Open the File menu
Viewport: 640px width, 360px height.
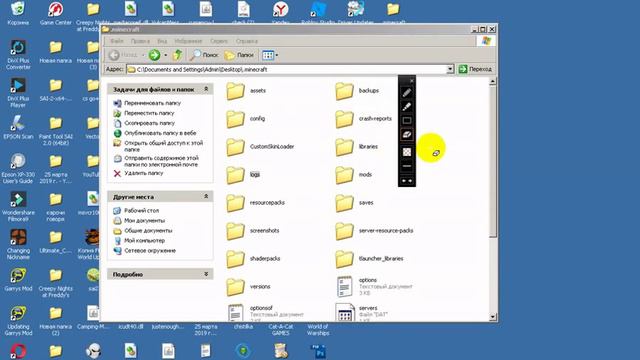pyautogui.click(x=117, y=41)
